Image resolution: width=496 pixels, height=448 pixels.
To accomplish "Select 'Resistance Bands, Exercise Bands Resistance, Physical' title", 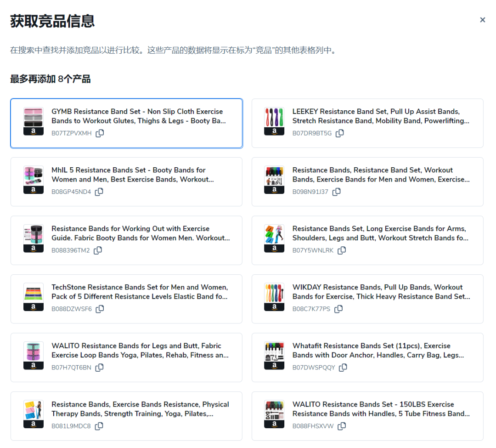I will 140,409.
